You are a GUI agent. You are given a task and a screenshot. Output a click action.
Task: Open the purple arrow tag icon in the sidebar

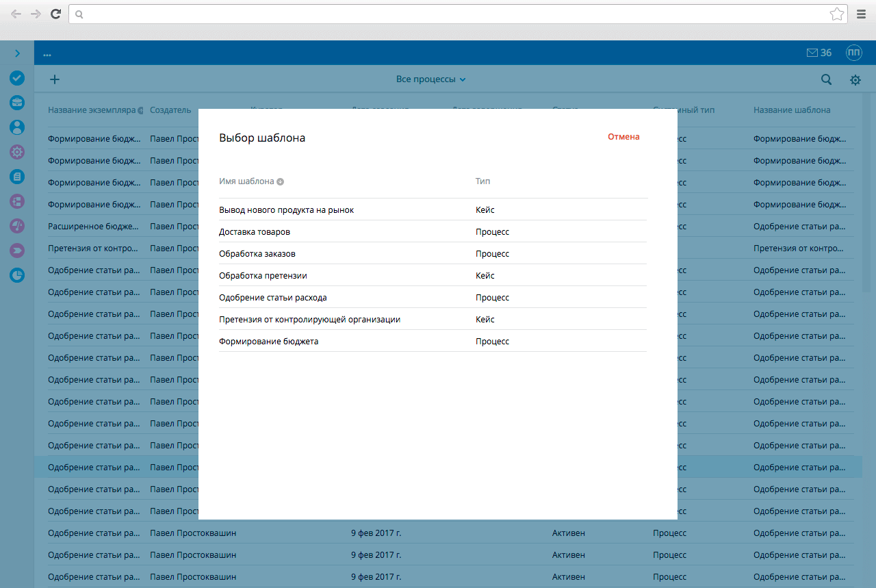click(x=17, y=251)
